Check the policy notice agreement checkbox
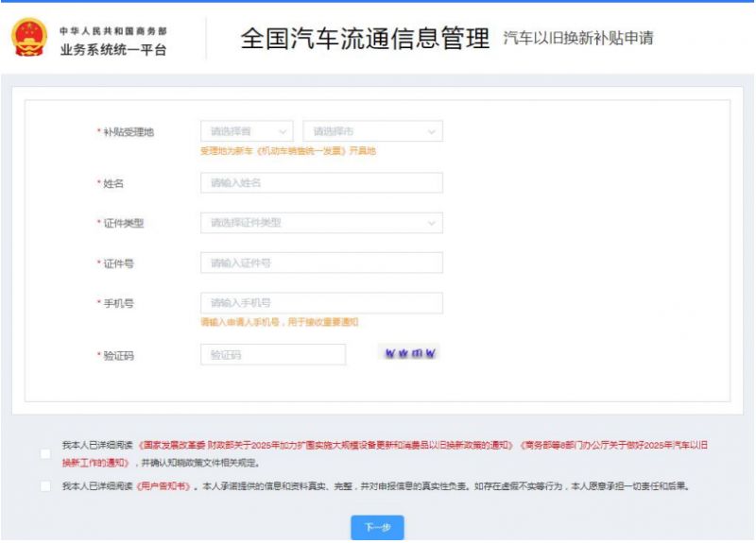756x543 pixels. click(45, 453)
